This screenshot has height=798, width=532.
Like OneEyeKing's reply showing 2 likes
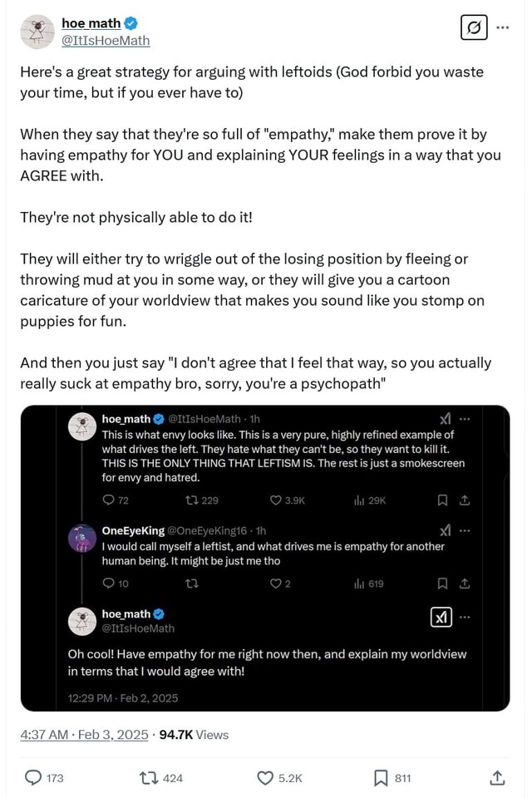(276, 583)
